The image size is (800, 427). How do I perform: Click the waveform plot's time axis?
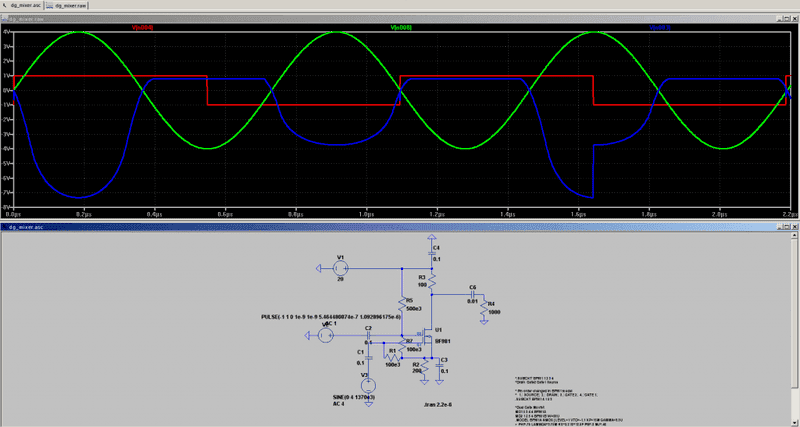(x=400, y=214)
